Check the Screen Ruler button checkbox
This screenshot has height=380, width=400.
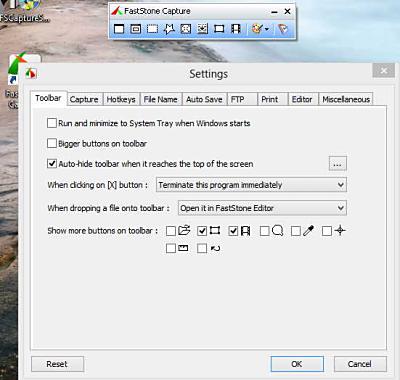pos(171,248)
